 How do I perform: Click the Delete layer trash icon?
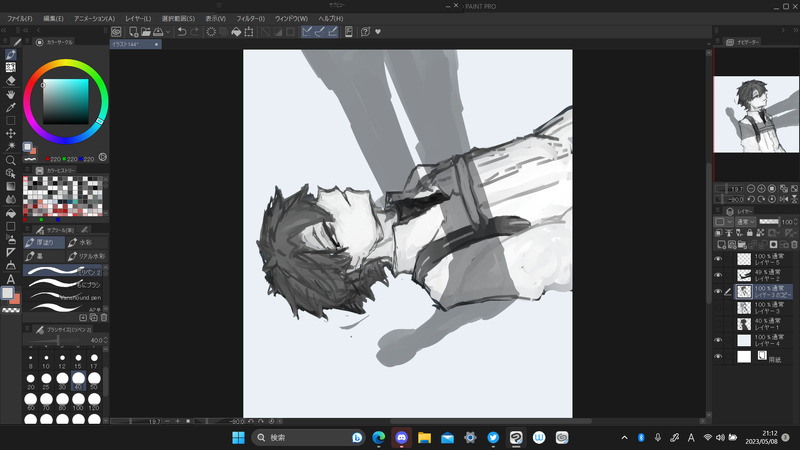point(794,245)
